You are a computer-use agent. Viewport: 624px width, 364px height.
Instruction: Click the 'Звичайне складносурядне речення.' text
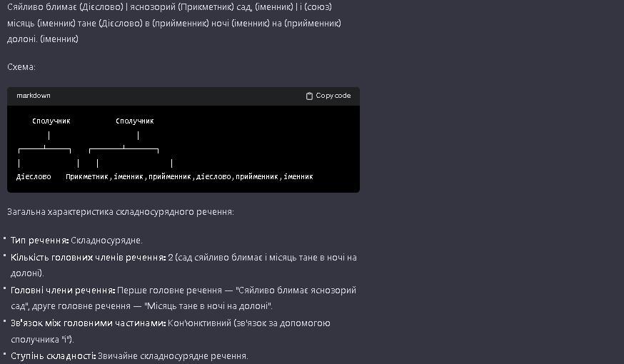[173, 355]
